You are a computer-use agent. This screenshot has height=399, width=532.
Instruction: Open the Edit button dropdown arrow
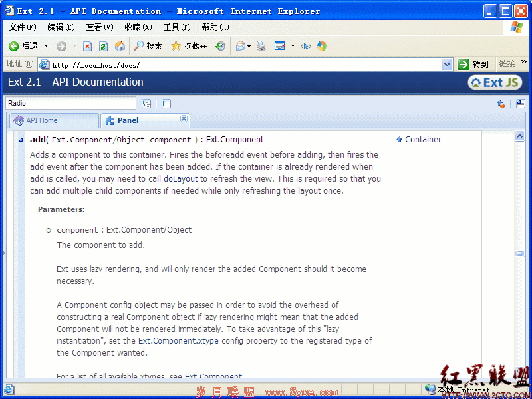click(293, 46)
